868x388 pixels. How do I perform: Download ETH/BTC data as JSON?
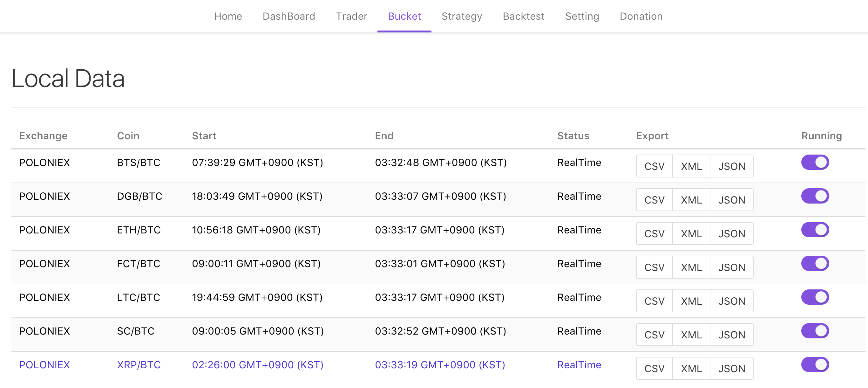[731, 233]
